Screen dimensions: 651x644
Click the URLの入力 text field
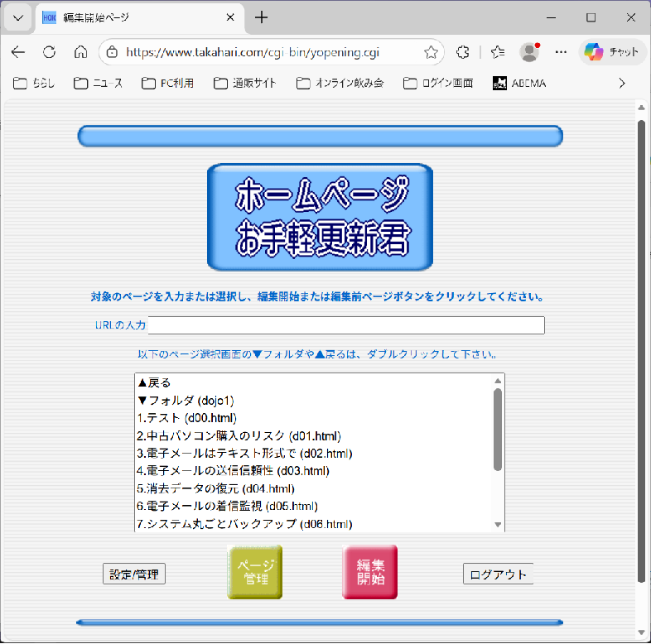point(345,325)
